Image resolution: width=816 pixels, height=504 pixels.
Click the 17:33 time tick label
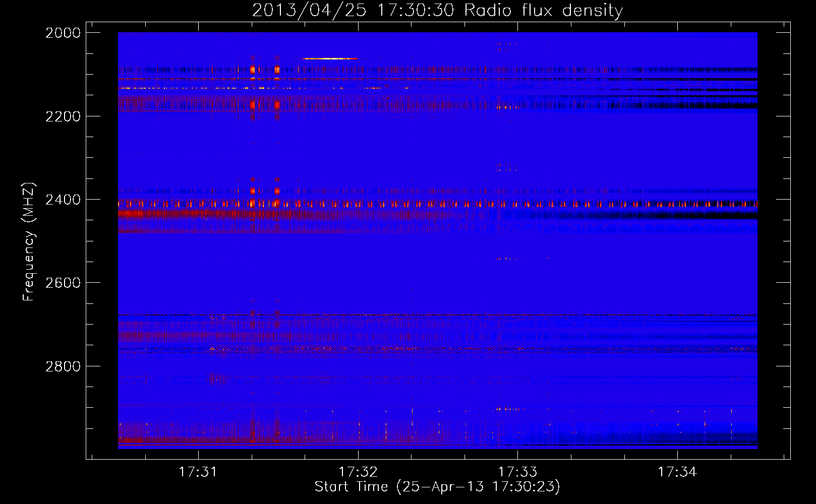(x=517, y=472)
